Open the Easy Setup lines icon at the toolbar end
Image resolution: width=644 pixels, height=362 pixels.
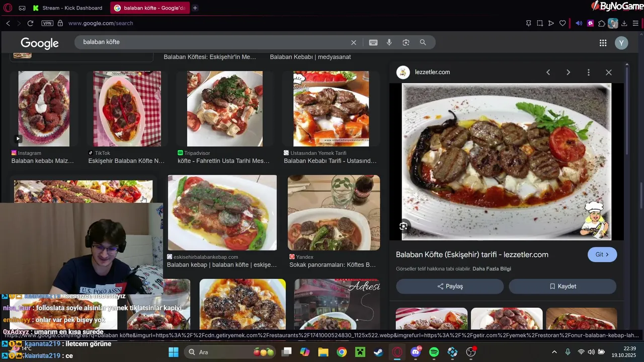[x=636, y=23]
